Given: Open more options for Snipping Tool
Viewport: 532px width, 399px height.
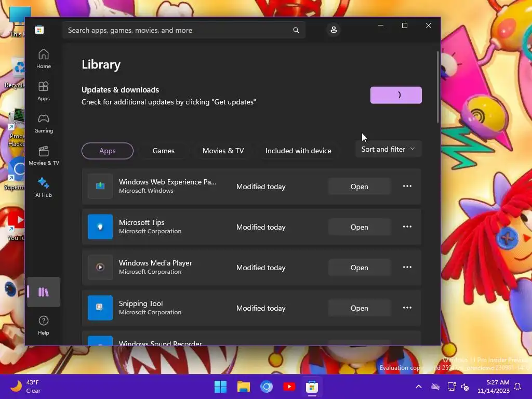Looking at the screenshot, I should (x=407, y=308).
